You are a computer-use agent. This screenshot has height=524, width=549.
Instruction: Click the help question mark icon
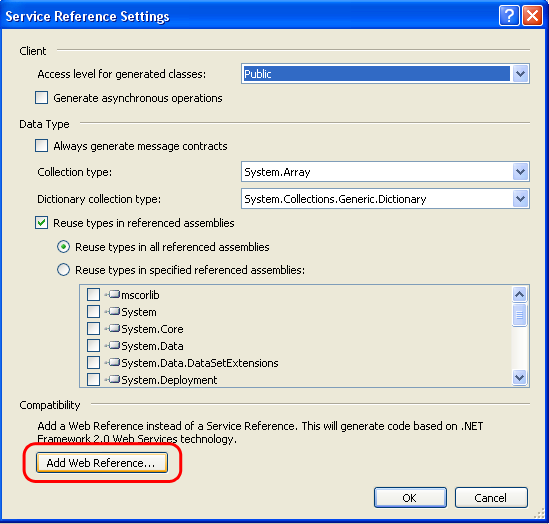508,16
